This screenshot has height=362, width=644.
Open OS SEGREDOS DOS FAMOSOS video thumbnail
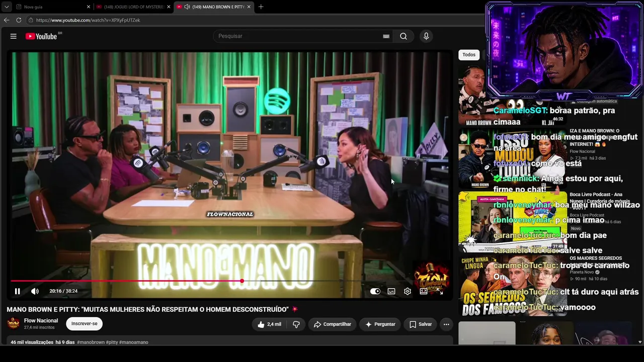point(512,285)
